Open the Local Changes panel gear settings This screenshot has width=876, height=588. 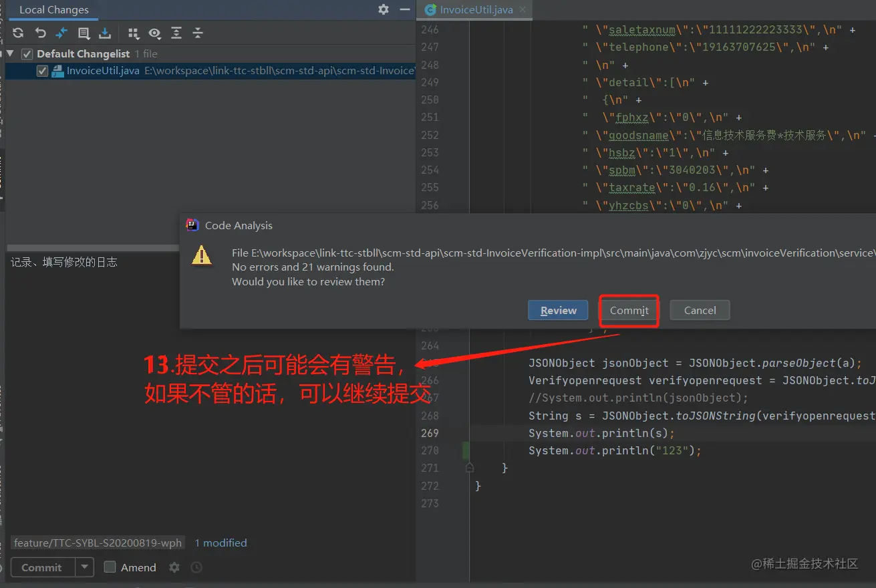[384, 9]
